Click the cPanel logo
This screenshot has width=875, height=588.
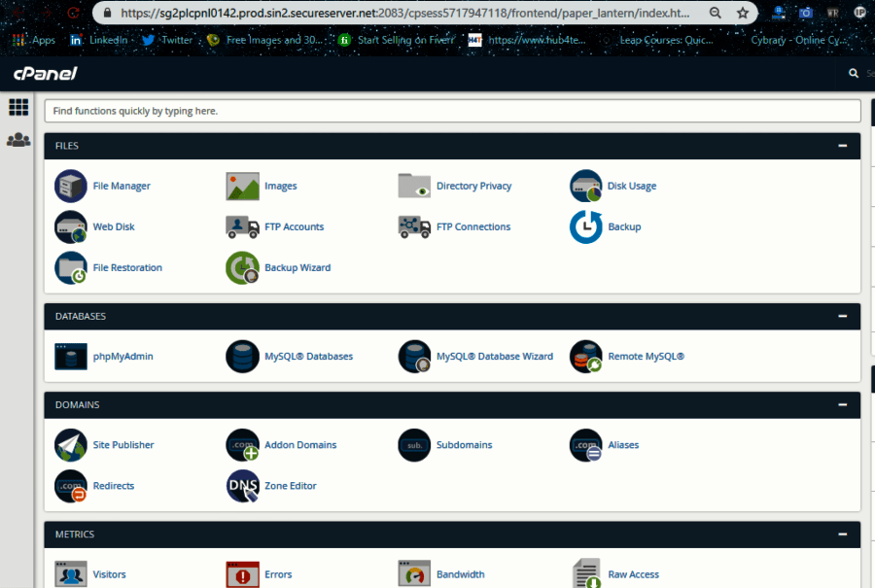[45, 73]
